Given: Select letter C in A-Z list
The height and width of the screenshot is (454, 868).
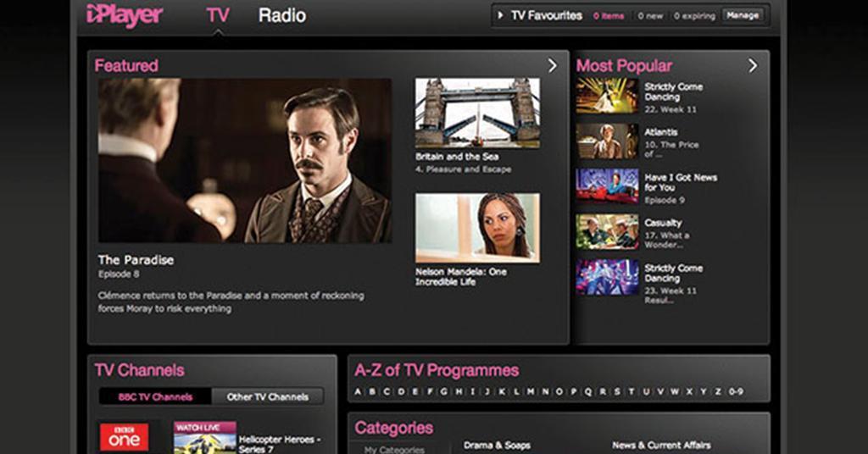Looking at the screenshot, I should [x=387, y=391].
